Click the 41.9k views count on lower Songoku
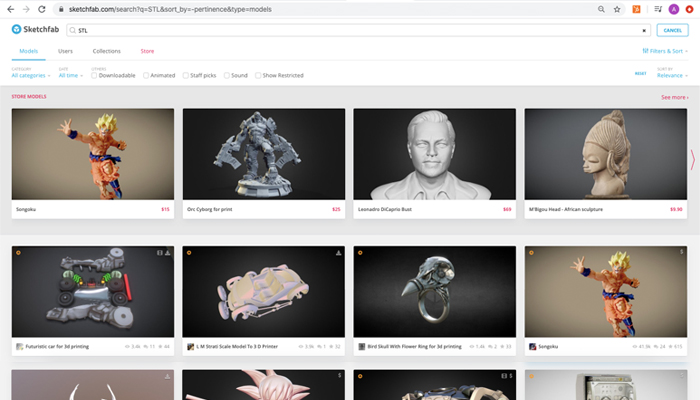The image size is (700, 400). [643, 346]
